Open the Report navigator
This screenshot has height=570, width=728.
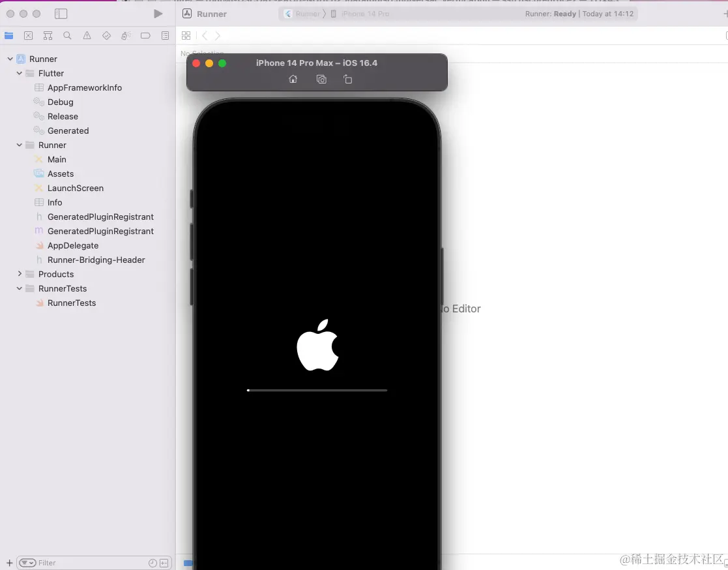165,36
